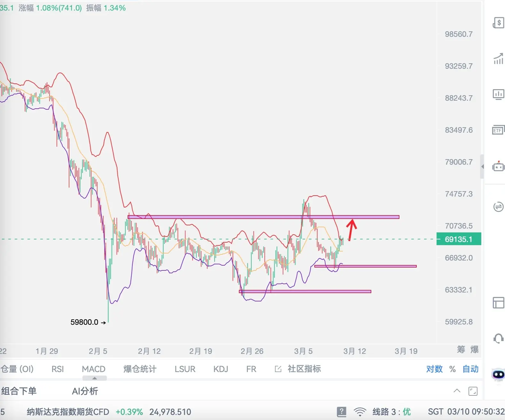Click the 3月 19 date label
Image resolution: width=505 pixels, height=420 pixels.
406,351
